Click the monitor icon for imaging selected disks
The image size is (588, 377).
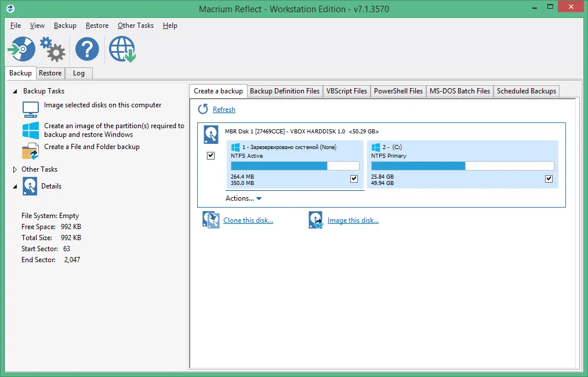[30, 109]
